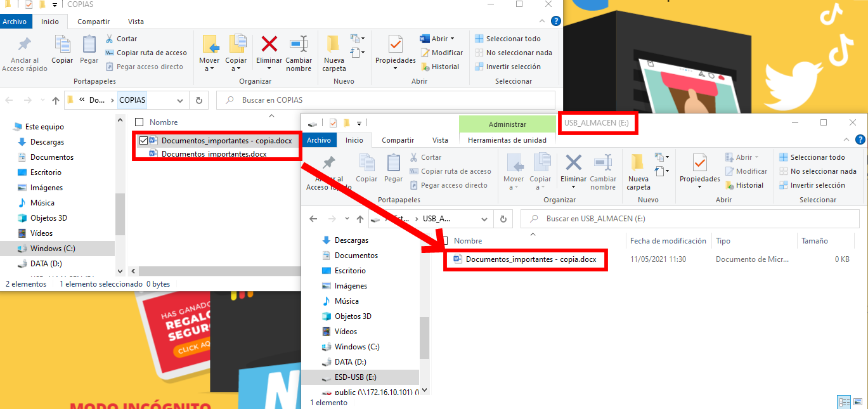The image size is (868, 409).
Task: Open the address bar history dropdown in COPIAS
Action: click(180, 100)
